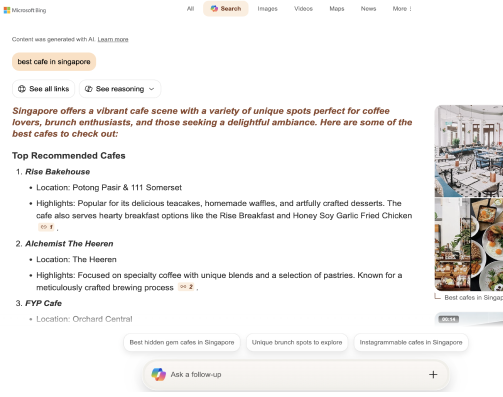This screenshot has width=503, height=397.
Task: Choose 'Instagrammable cafes in Singapore' suggestion
Action: coord(411,342)
